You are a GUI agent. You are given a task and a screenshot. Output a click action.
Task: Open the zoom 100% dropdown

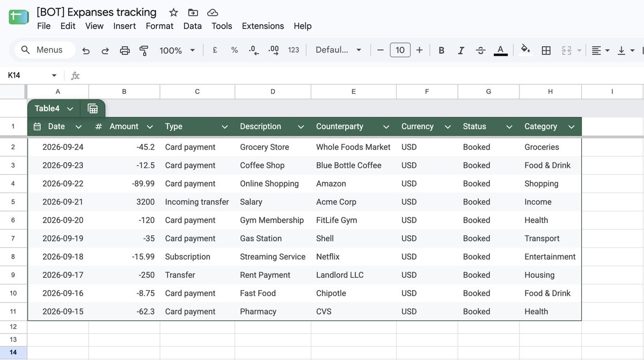coord(177,50)
